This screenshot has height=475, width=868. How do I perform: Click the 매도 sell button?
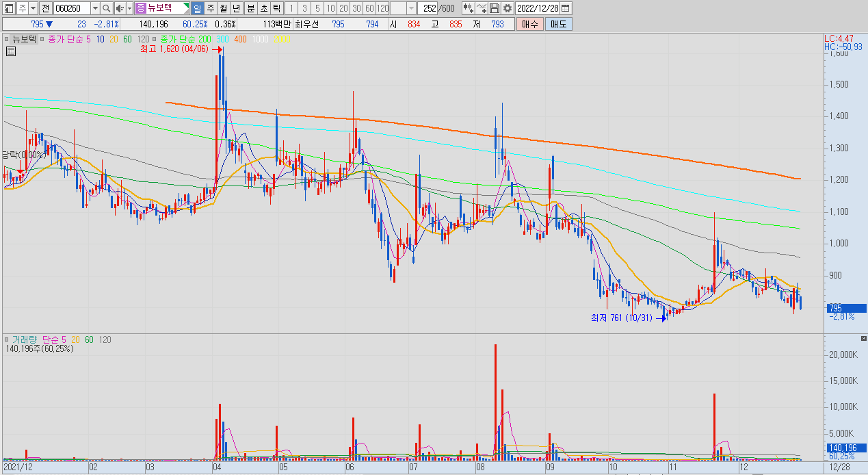[x=558, y=24]
